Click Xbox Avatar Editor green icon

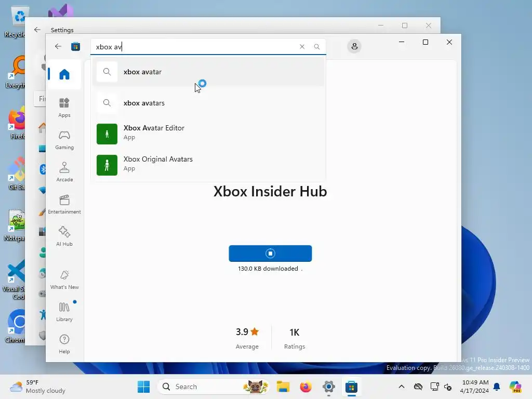[x=107, y=134]
